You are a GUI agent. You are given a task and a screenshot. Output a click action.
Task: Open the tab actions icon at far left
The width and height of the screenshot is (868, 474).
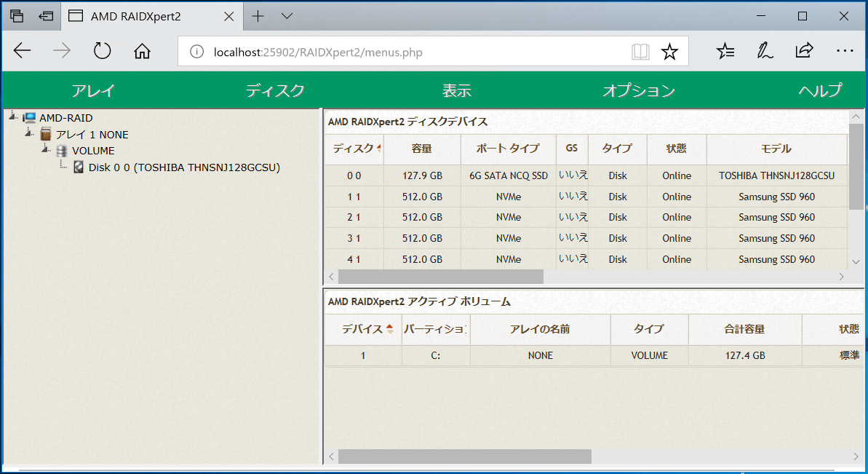[17, 16]
